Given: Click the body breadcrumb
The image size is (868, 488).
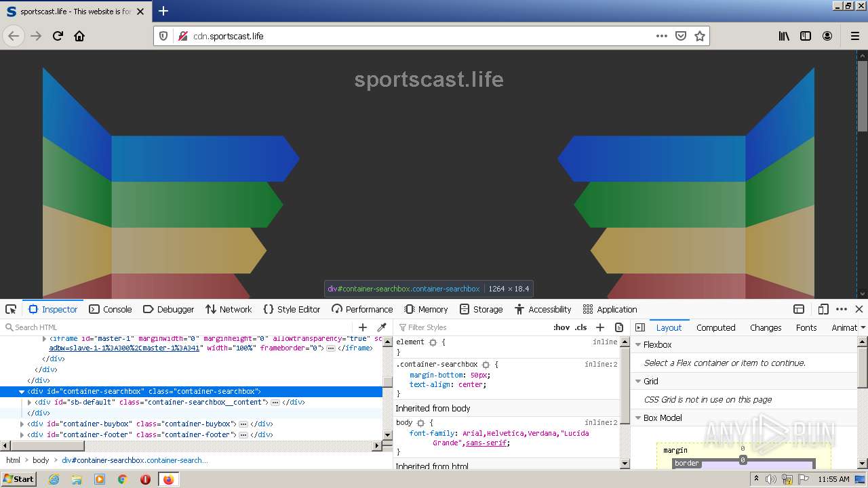Looking at the screenshot, I should pyautogui.click(x=41, y=460).
